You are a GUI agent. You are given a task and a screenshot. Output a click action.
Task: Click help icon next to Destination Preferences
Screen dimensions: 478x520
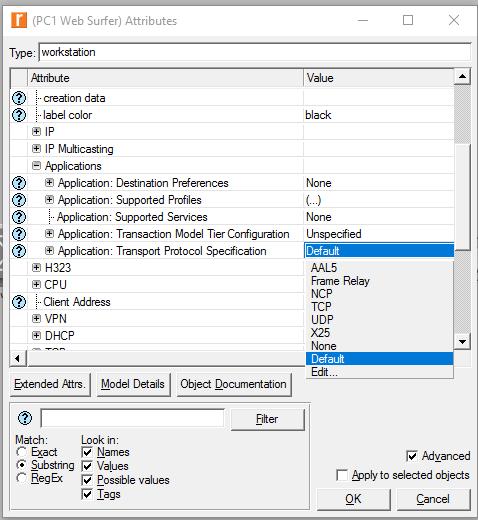tap(19, 183)
